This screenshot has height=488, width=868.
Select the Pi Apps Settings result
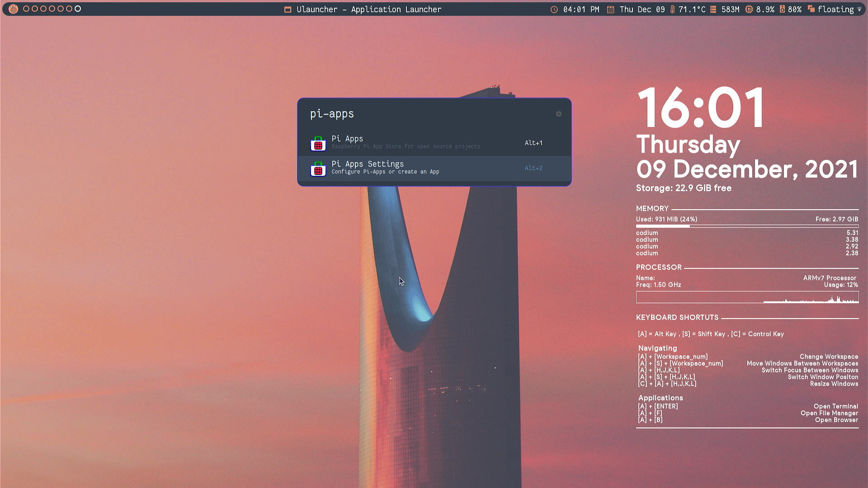pos(407,168)
